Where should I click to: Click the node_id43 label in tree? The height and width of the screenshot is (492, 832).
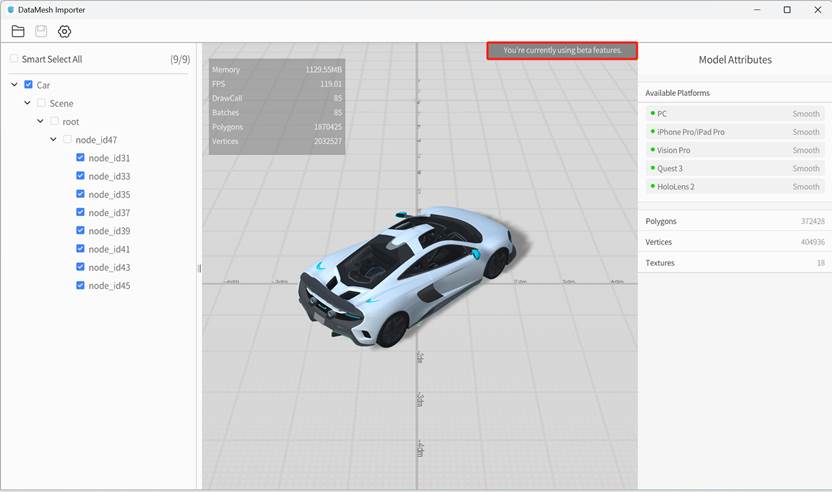[x=109, y=267]
